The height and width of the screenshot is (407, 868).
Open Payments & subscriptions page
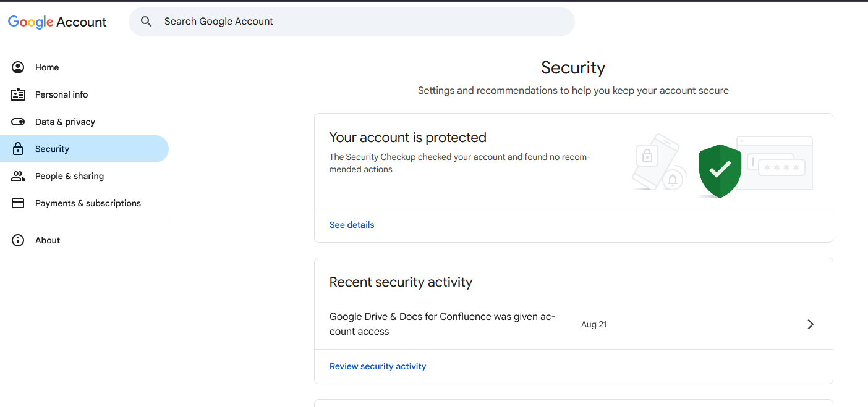(x=88, y=203)
